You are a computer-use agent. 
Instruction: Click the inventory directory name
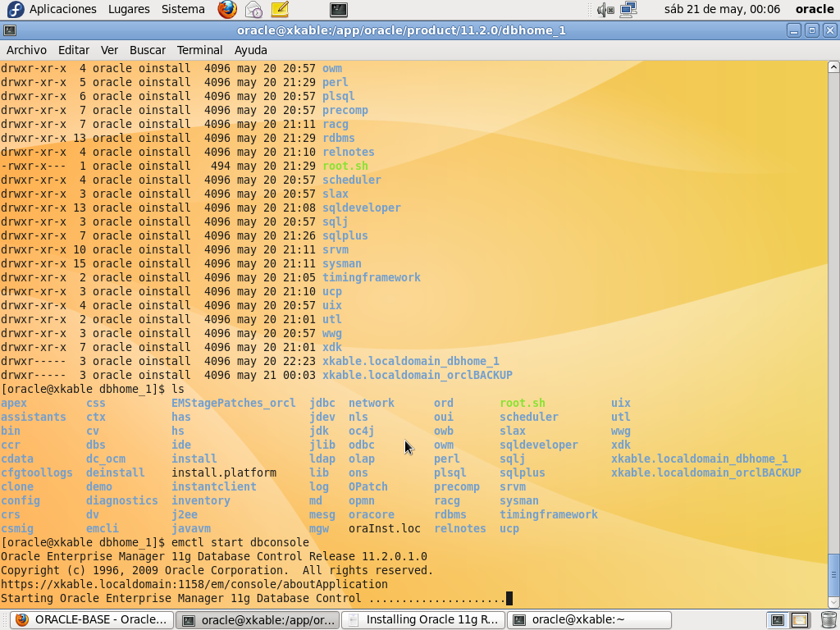[x=200, y=500]
